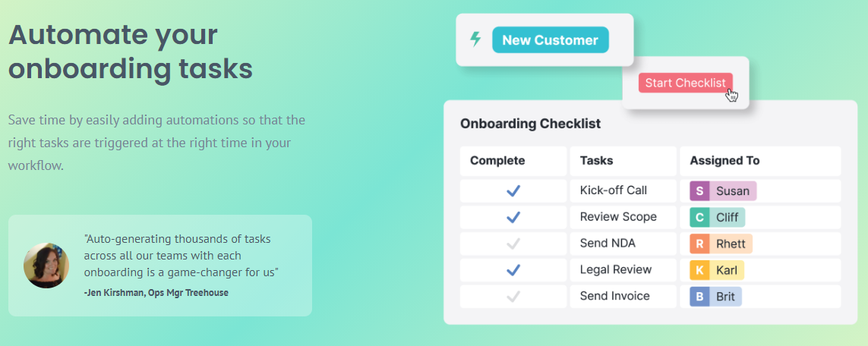The height and width of the screenshot is (346, 868).
Task: Click Susan's purple S avatar icon
Action: tap(699, 190)
